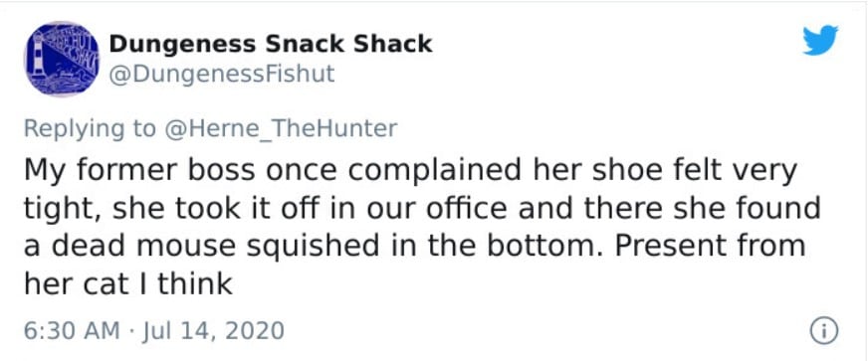Viewport: 868px width, 361px height.
Task: Click the 6:30 AM time
Action: point(72,330)
